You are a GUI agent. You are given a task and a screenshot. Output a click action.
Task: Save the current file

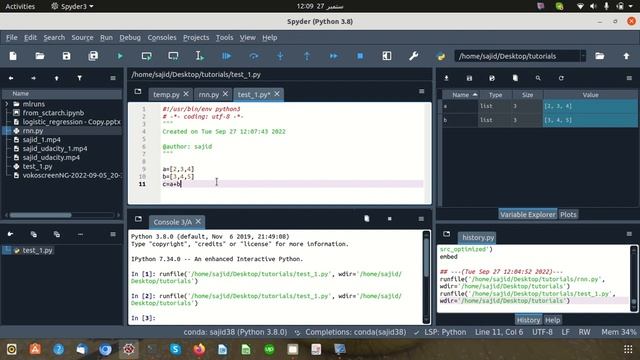pos(67,56)
